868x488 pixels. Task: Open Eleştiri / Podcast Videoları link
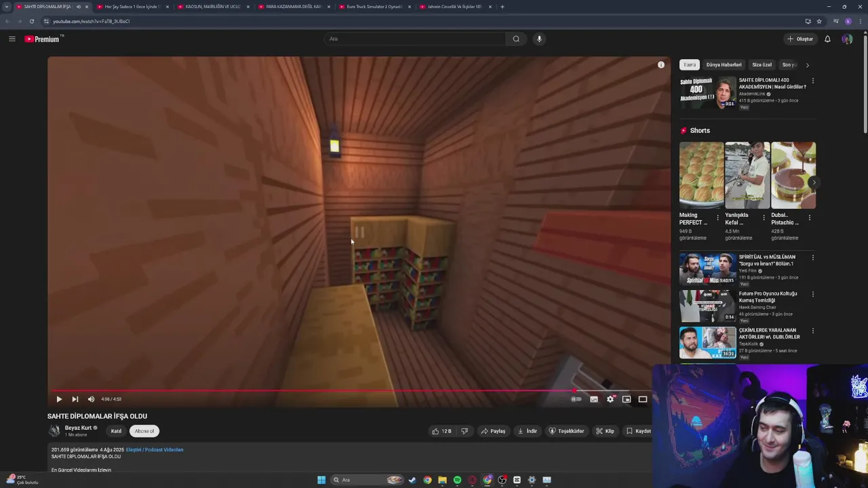click(154, 449)
